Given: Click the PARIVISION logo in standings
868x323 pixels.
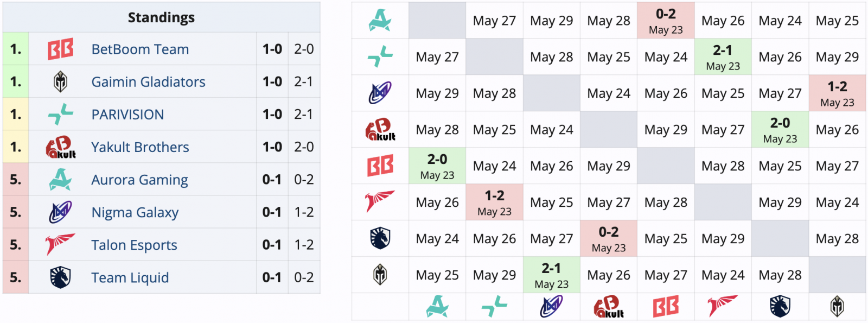Looking at the screenshot, I should coord(60,115).
